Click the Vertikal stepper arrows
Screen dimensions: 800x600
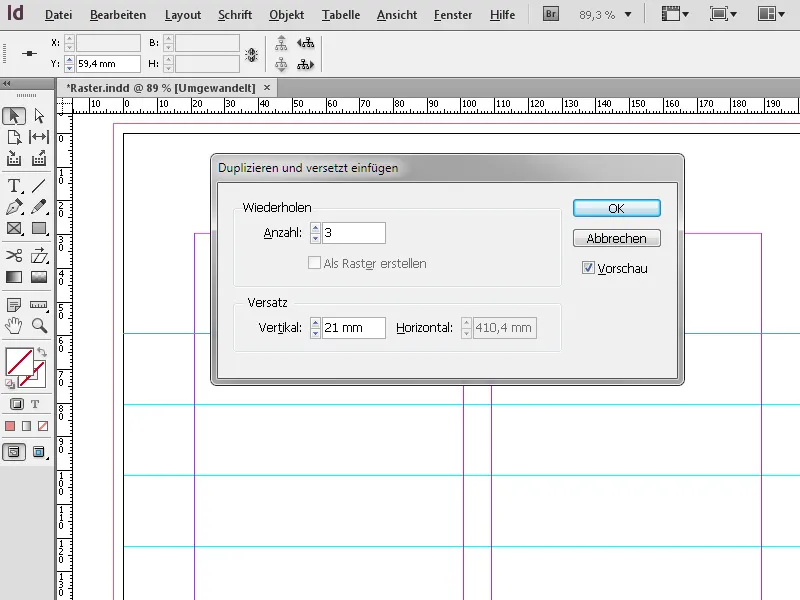315,328
